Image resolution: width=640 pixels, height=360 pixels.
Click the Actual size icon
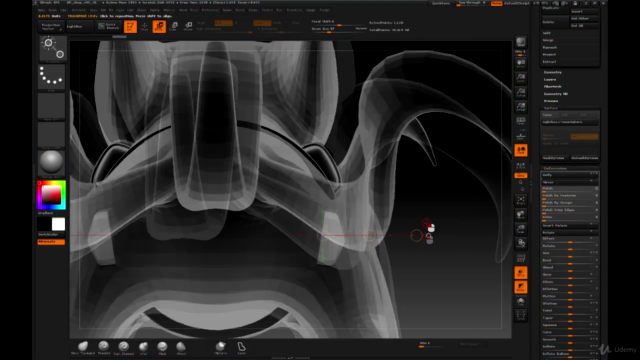pyautogui.click(x=521, y=93)
